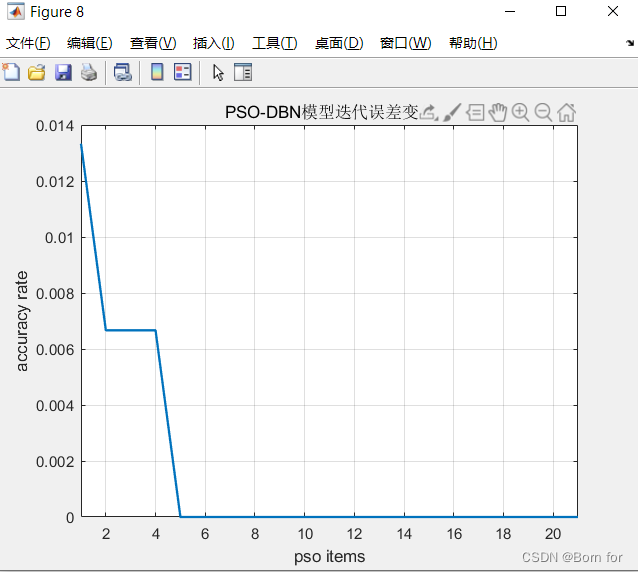This screenshot has height=572, width=638.
Task: Click the plot title PSO-DBN模型迭代误差变
Action: [x=322, y=112]
